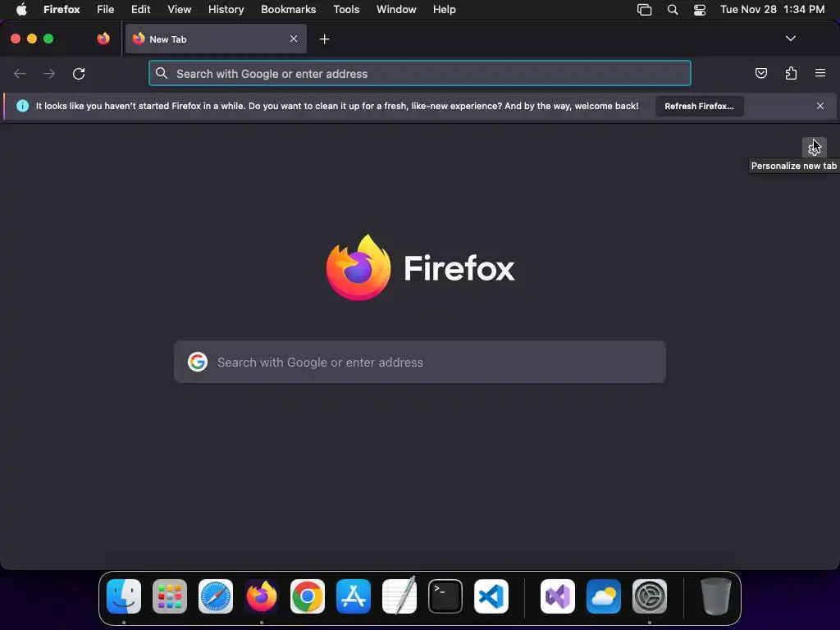
Task: Open the Trash in the Dock
Action: point(715,596)
